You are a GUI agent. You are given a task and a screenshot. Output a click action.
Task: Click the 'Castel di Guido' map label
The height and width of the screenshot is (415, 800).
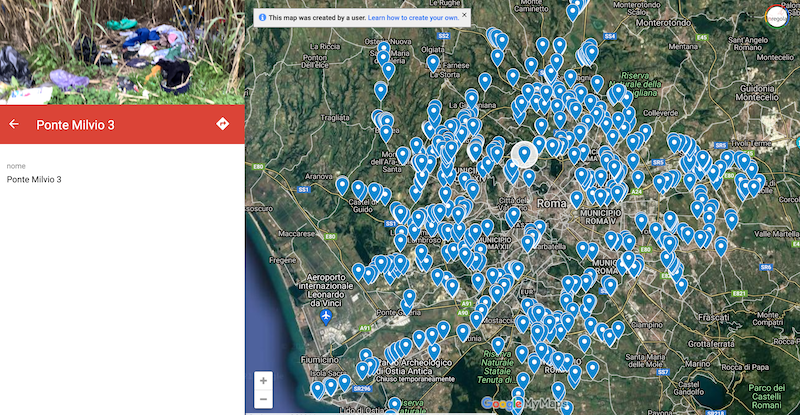(362, 206)
